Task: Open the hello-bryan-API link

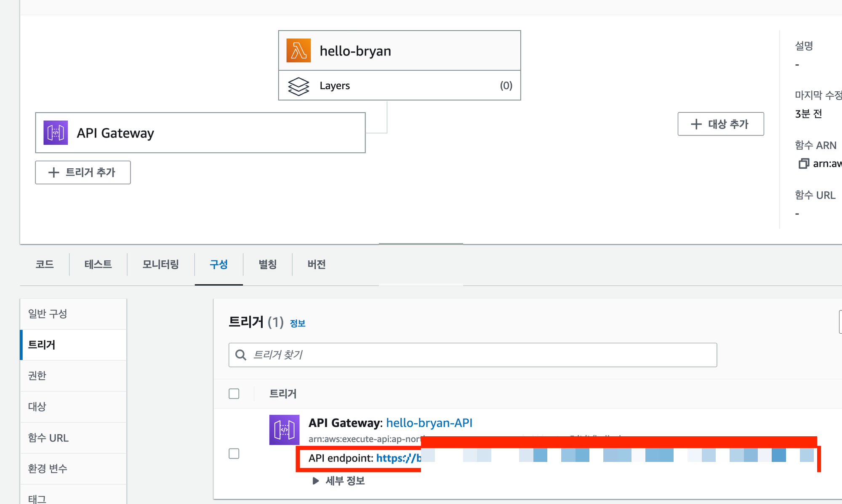Action: point(429,423)
